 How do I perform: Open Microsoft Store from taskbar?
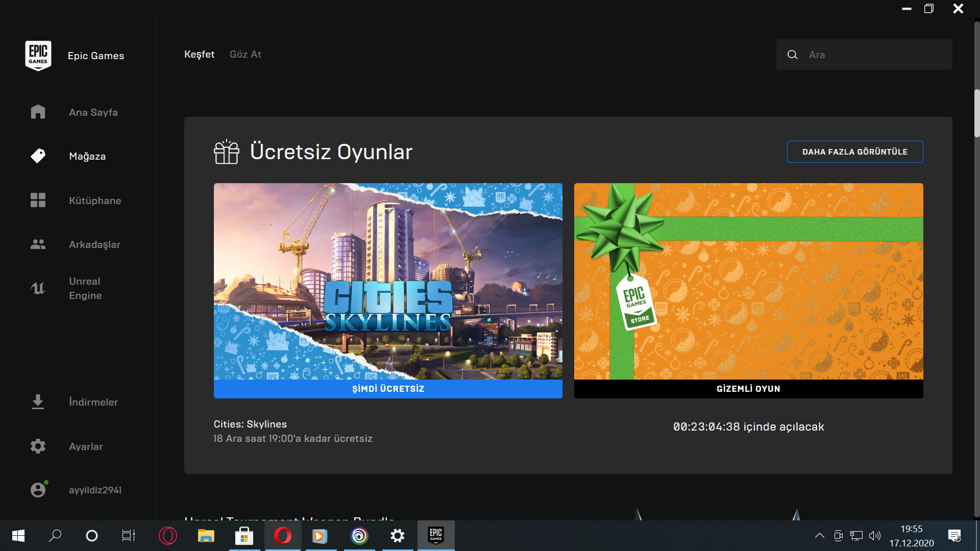pyautogui.click(x=244, y=536)
